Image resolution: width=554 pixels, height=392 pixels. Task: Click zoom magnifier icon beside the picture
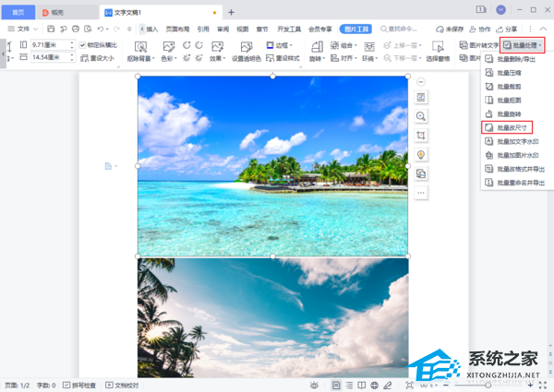pyautogui.click(x=421, y=116)
